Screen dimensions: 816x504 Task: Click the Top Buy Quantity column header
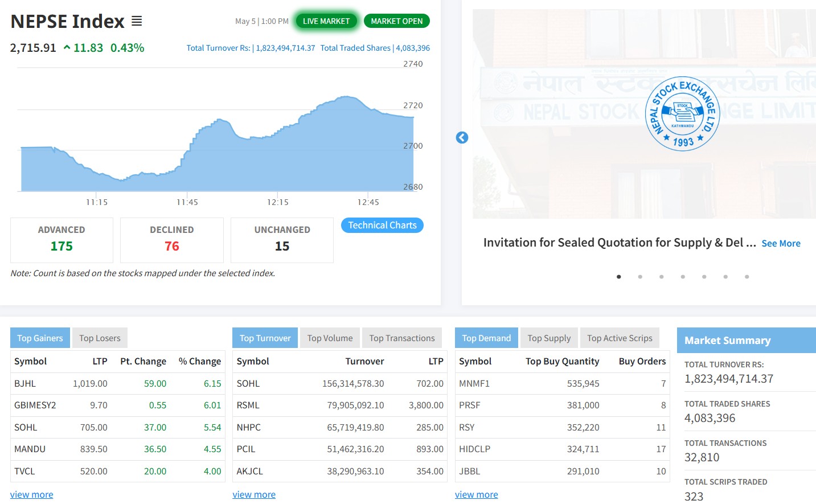563,362
